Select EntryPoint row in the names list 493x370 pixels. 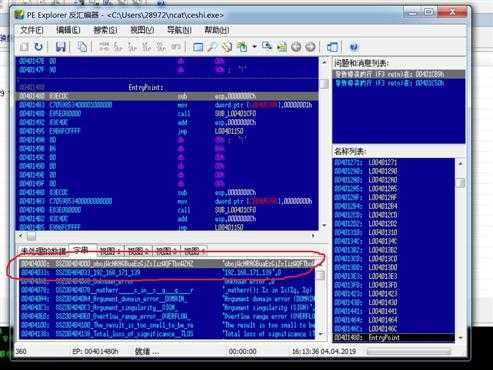tap(394, 338)
